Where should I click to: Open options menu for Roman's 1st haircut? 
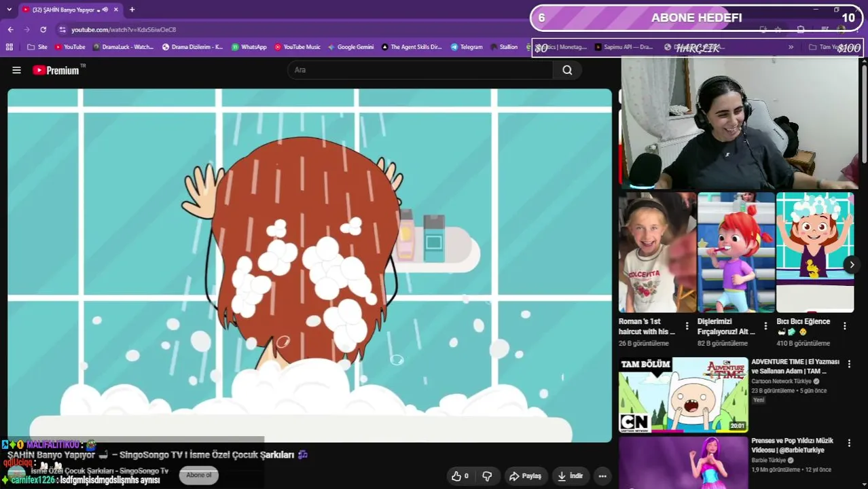687,326
